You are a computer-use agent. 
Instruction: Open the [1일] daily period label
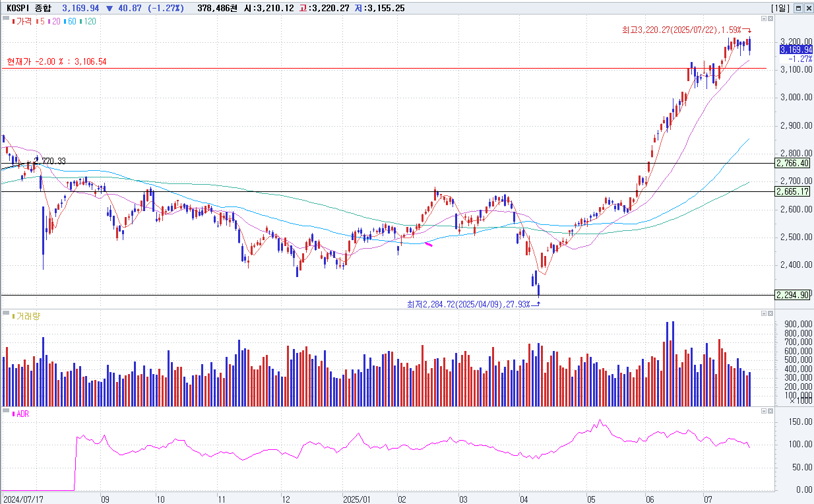click(x=780, y=8)
